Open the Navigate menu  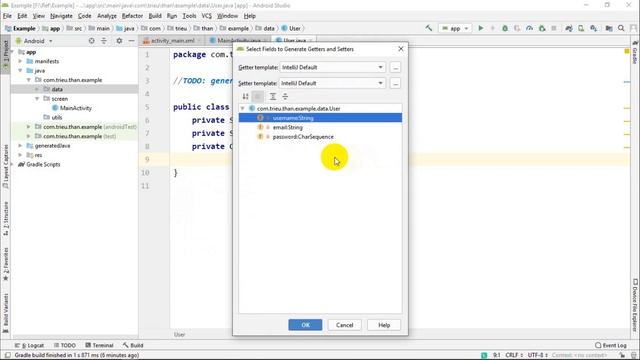[61, 16]
